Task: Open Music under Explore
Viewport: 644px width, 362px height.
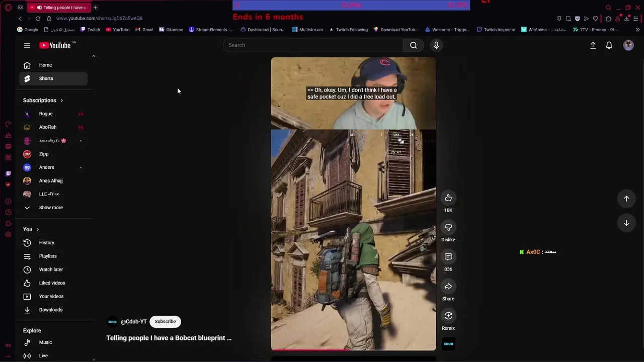Action: point(53,342)
